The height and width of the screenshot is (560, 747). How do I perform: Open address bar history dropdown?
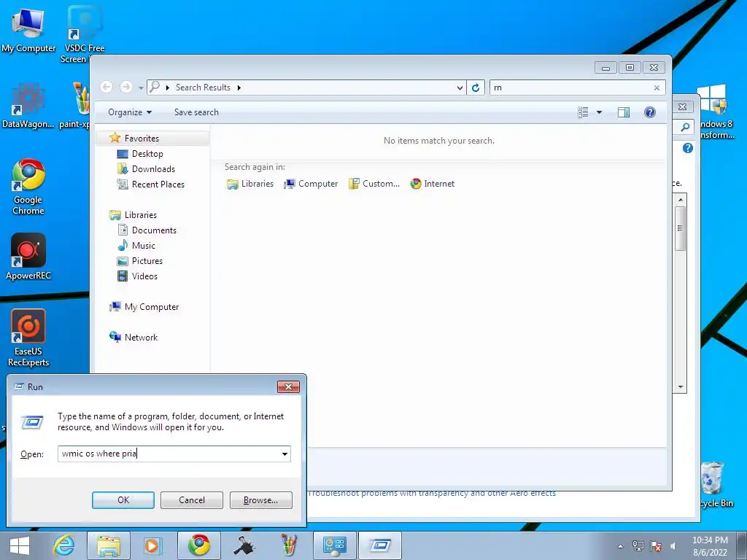coord(460,87)
